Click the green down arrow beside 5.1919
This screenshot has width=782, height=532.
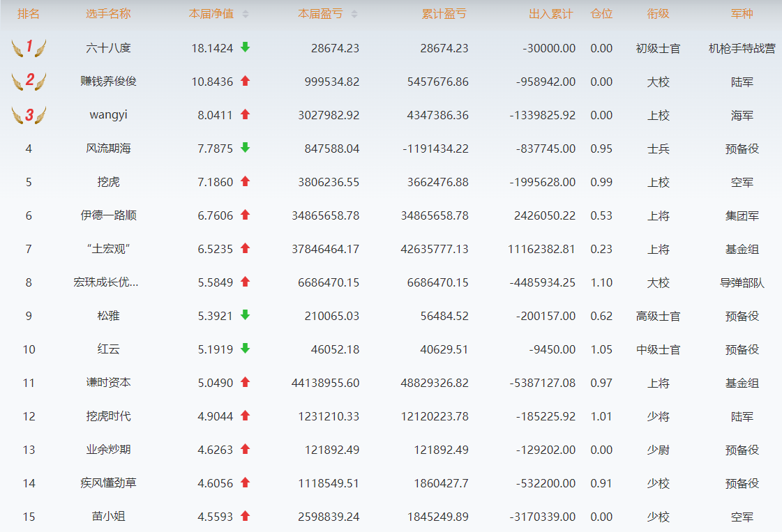[245, 349]
